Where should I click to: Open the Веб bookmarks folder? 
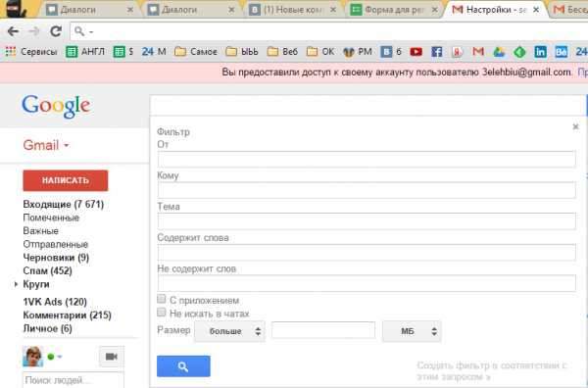tap(282, 52)
